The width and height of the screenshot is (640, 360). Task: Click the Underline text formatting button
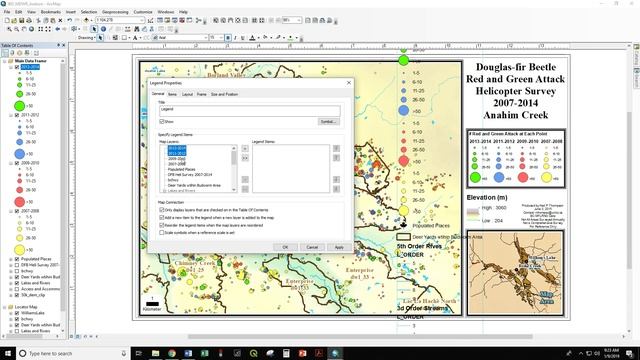tap(242, 38)
